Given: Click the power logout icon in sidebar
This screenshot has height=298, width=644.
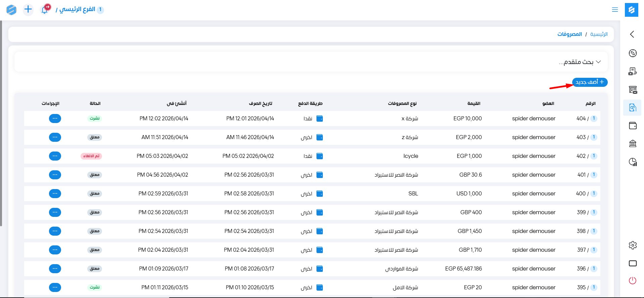Looking at the screenshot, I should click(632, 281).
